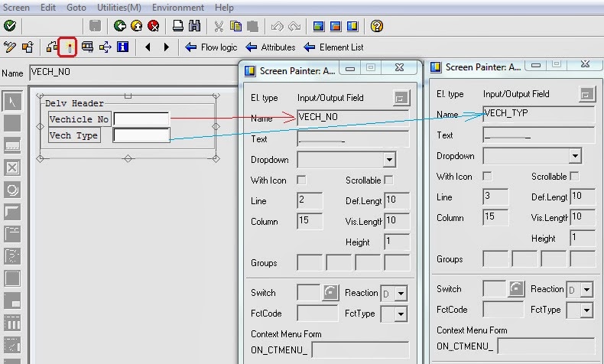Click the red Cancel icon
The height and width of the screenshot is (364, 604).
click(x=153, y=26)
